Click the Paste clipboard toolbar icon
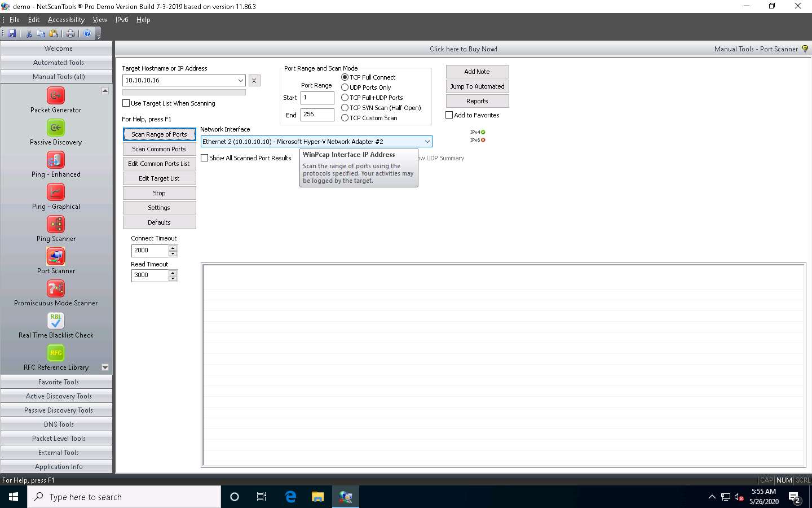Image resolution: width=812 pixels, height=508 pixels. 54,34
